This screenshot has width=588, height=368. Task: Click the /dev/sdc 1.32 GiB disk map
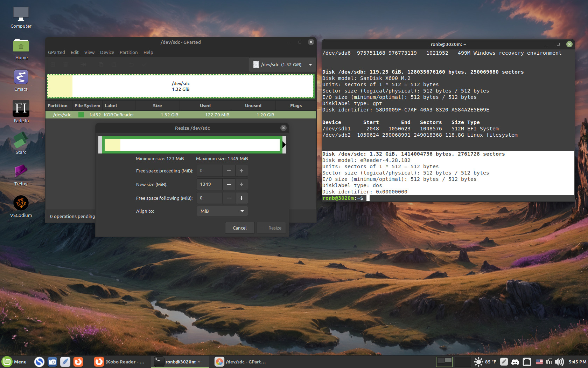pyautogui.click(x=181, y=86)
